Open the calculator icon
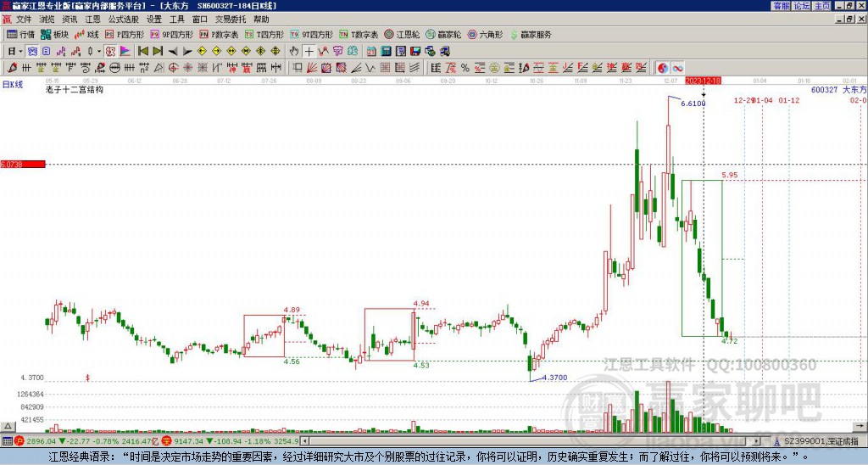 click(x=386, y=52)
